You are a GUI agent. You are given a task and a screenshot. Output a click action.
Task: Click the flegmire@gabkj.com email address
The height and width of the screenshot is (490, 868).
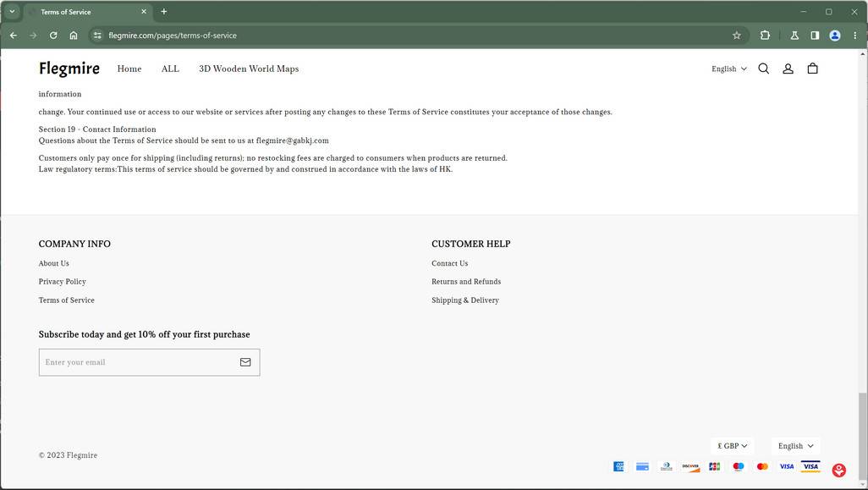(292, 140)
